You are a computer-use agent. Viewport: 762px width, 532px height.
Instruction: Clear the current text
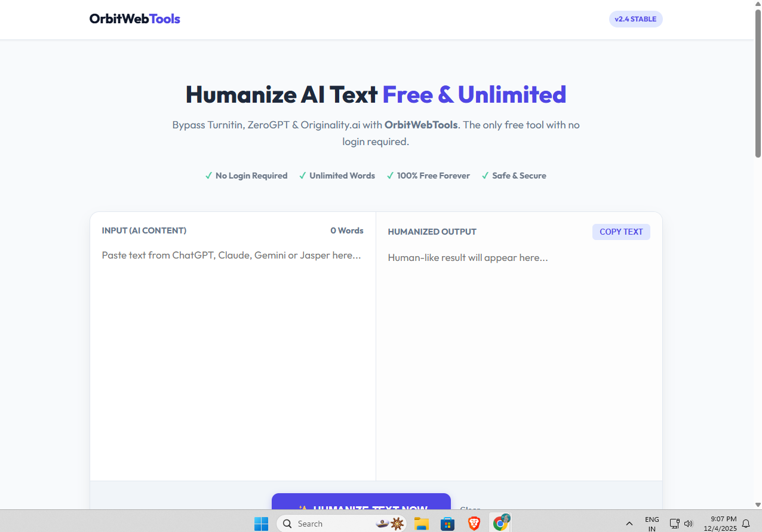pos(470,509)
